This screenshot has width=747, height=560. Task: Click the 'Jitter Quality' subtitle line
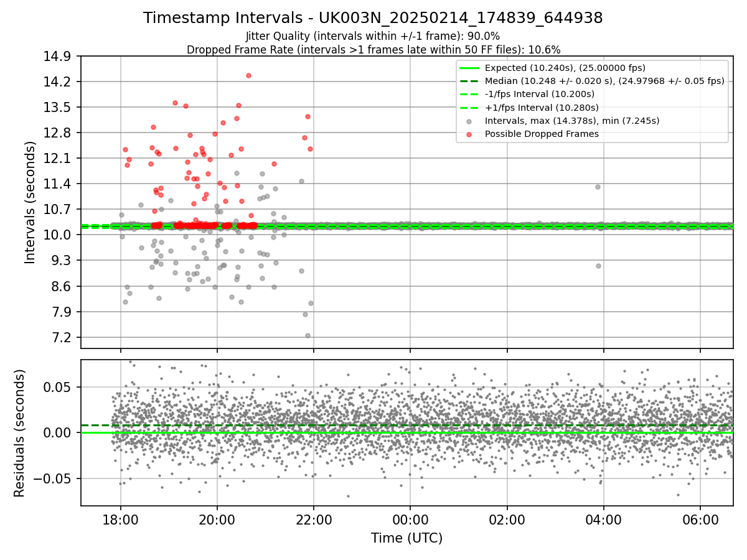pyautogui.click(x=373, y=36)
